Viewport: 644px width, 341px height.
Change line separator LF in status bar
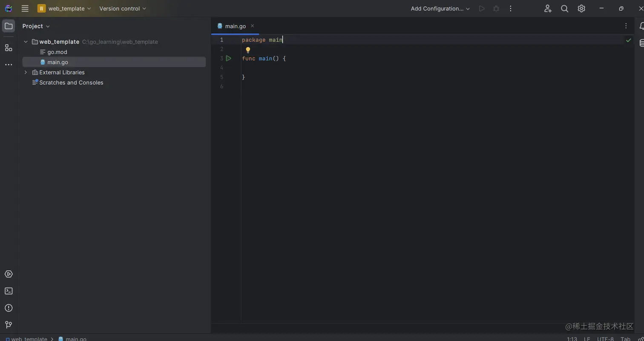(x=587, y=339)
